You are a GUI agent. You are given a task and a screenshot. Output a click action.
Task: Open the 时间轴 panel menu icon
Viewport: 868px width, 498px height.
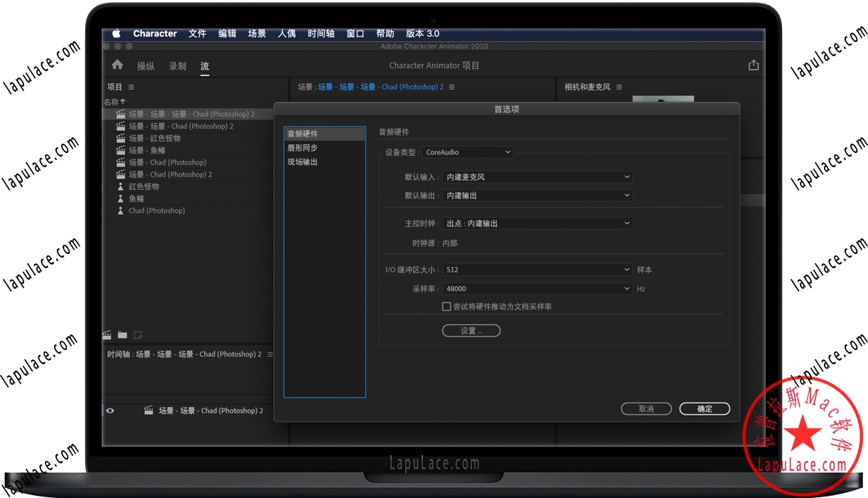269,354
